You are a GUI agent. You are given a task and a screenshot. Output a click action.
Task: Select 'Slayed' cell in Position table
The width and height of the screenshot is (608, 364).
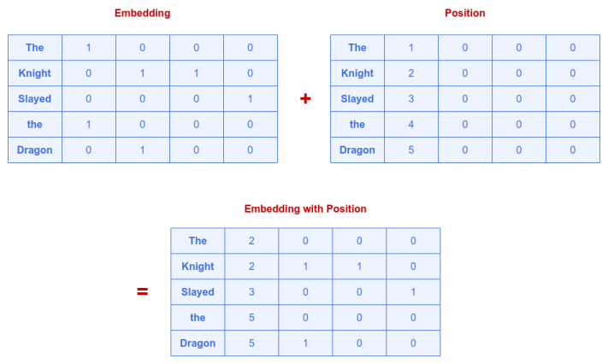357,99
